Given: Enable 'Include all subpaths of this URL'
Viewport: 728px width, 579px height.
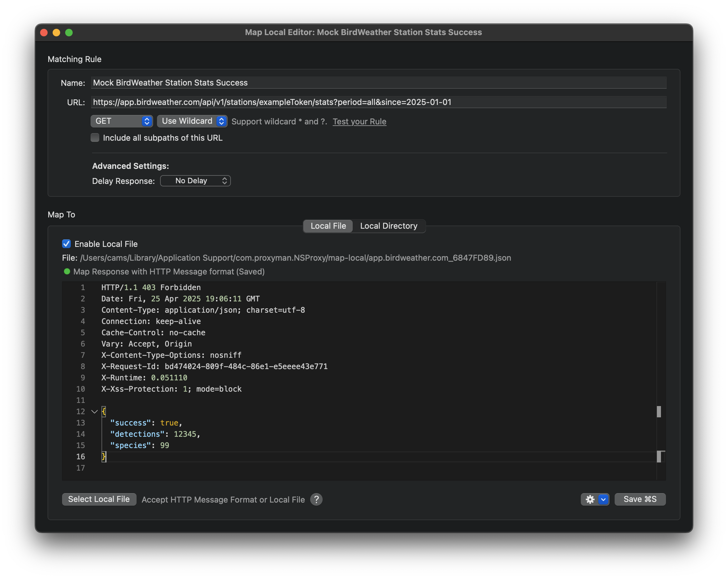Looking at the screenshot, I should click(95, 138).
